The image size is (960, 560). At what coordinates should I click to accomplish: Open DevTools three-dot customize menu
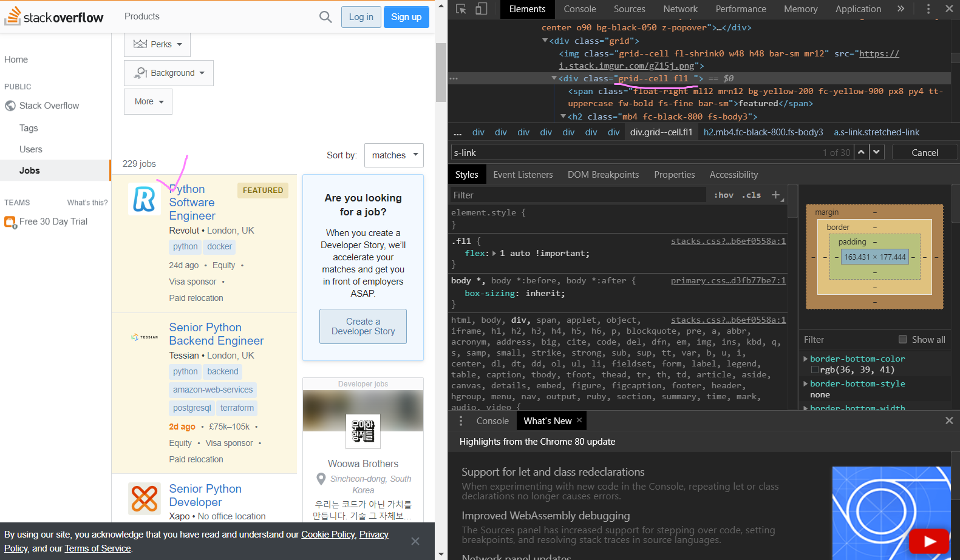(928, 9)
